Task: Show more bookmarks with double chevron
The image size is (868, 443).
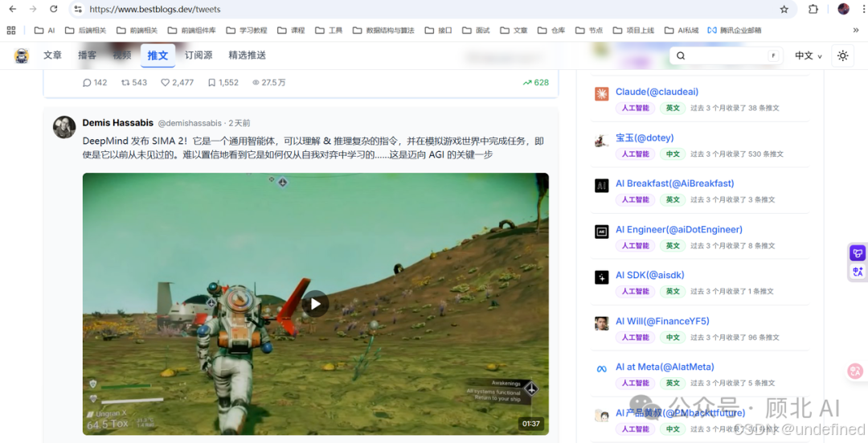Action: (x=856, y=31)
